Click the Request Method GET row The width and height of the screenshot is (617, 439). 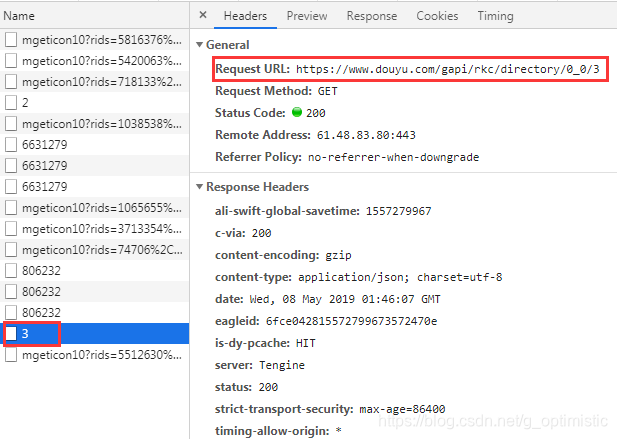coord(276,91)
